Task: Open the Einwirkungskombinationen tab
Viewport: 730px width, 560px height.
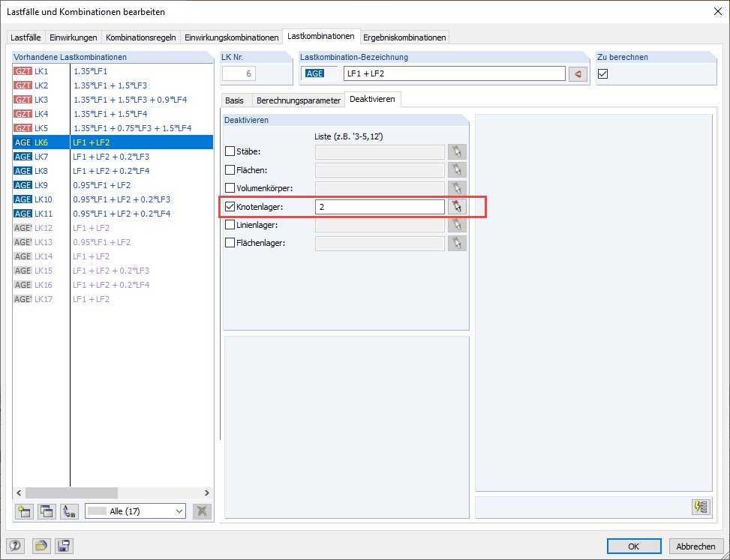Action: tap(231, 37)
